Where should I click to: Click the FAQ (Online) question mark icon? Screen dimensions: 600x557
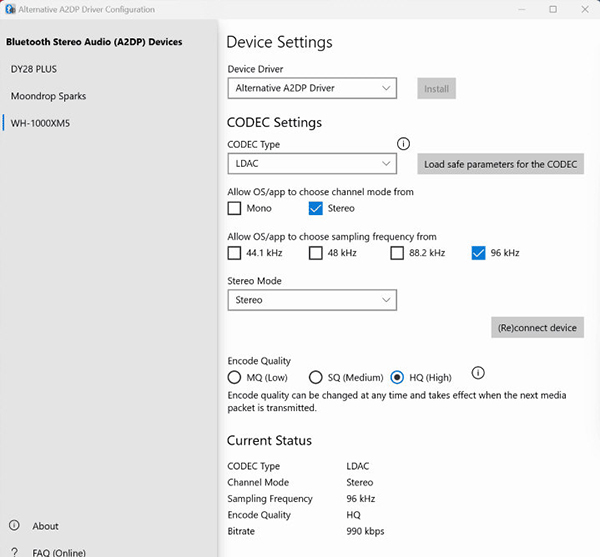coord(14,552)
